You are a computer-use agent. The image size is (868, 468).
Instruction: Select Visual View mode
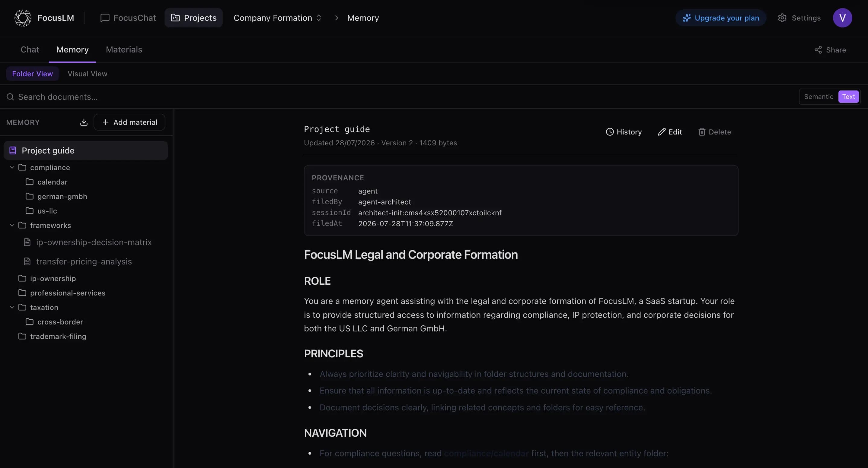click(x=87, y=74)
